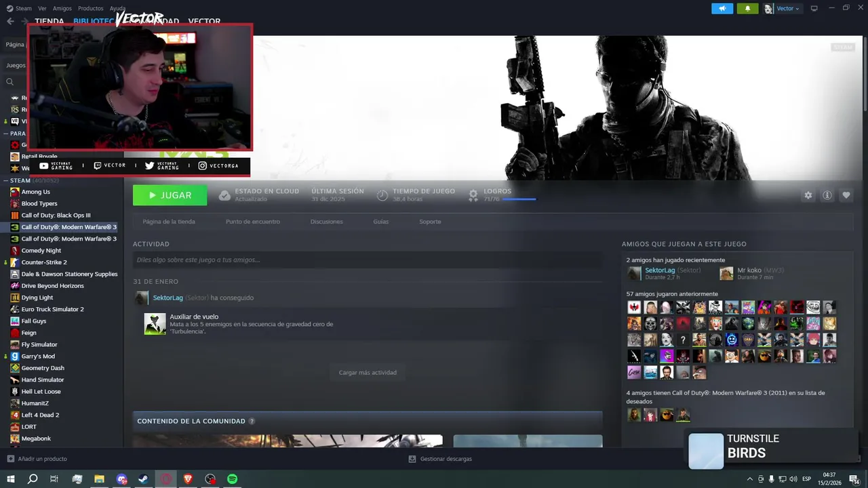Open Discord from the taskbar
Image resolution: width=868 pixels, height=488 pixels.
click(122, 479)
